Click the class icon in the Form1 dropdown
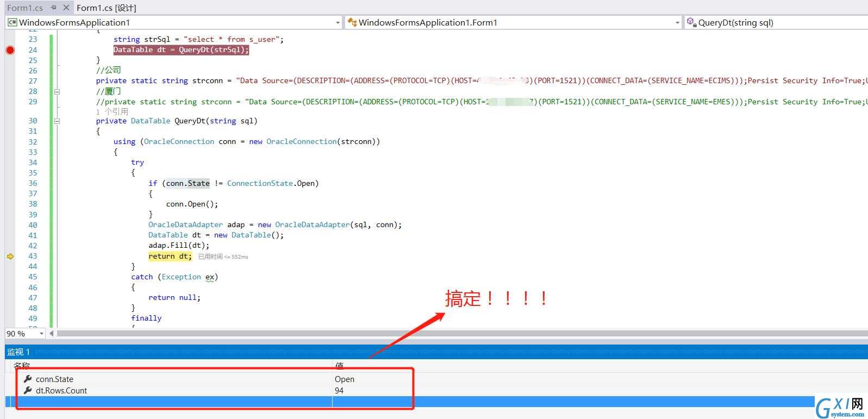Screen dimensions: 868x419 [352, 22]
